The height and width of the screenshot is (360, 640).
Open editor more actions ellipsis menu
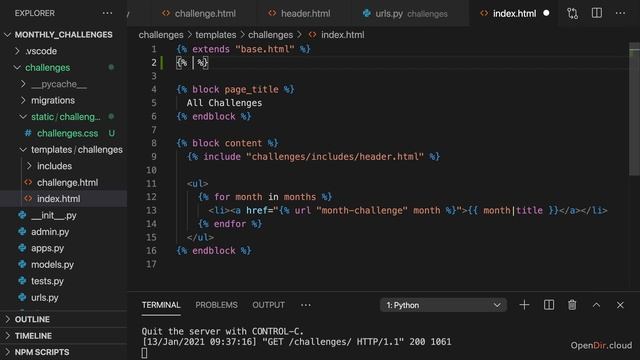[620, 13]
